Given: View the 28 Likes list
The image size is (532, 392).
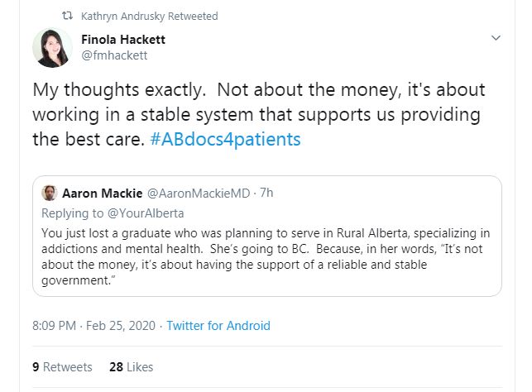Looking at the screenshot, I should (x=131, y=366).
